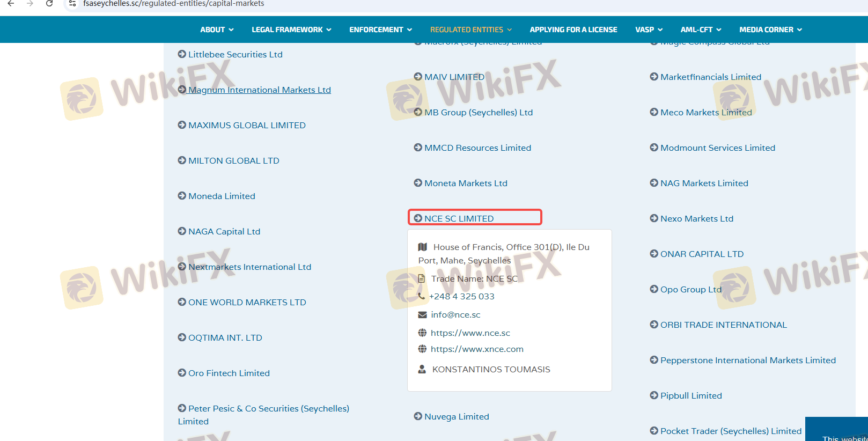Open the ENFORCEMENT dropdown
868x441 pixels.
pos(380,30)
